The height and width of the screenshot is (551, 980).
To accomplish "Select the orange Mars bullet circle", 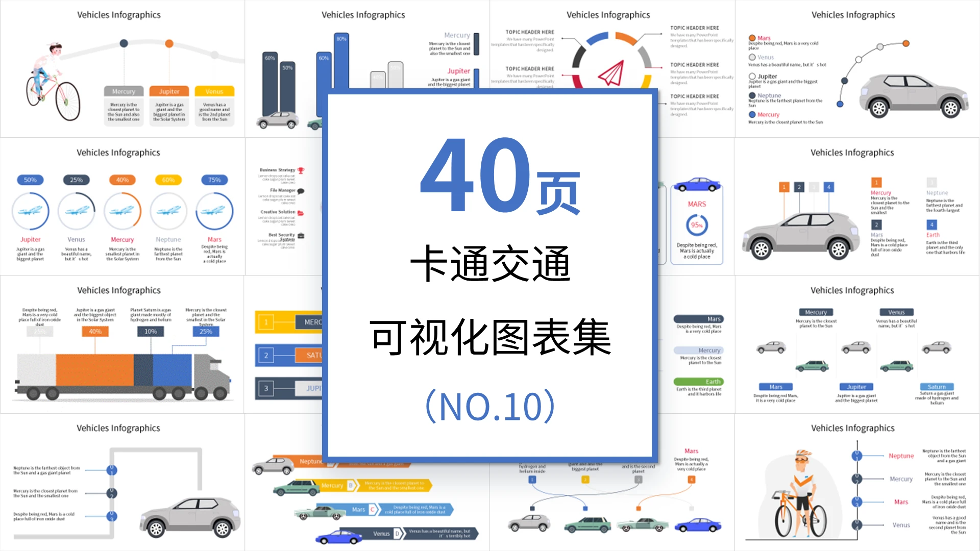I will pyautogui.click(x=752, y=38).
